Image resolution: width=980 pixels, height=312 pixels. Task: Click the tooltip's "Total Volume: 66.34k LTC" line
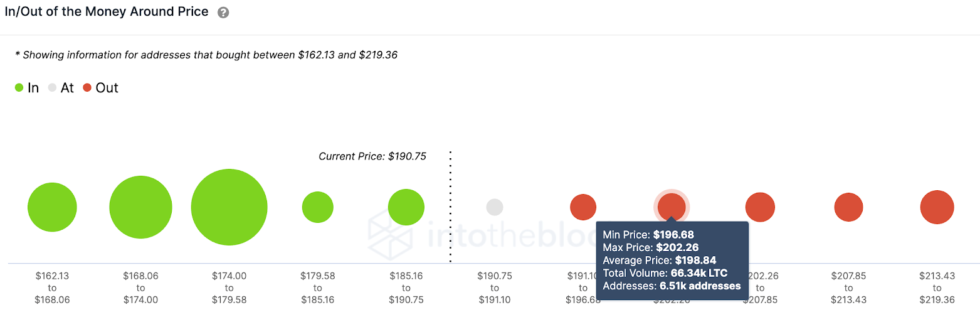(x=665, y=273)
